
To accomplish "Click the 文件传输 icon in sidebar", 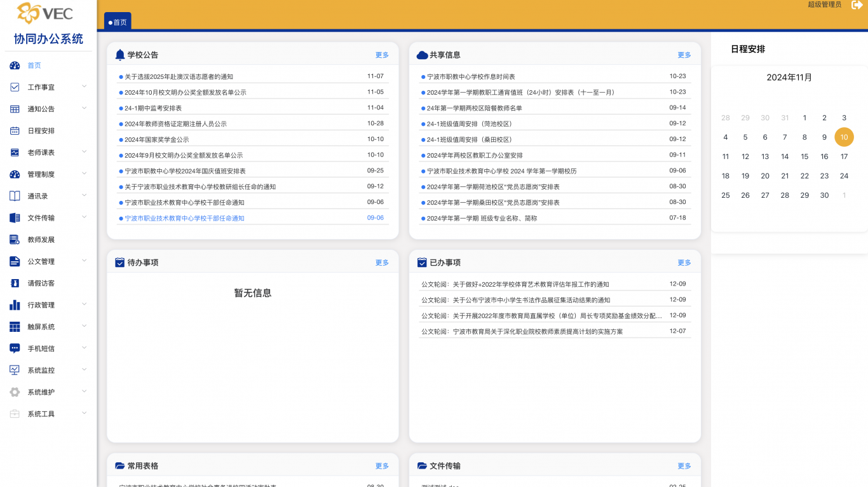I will click(x=15, y=217).
